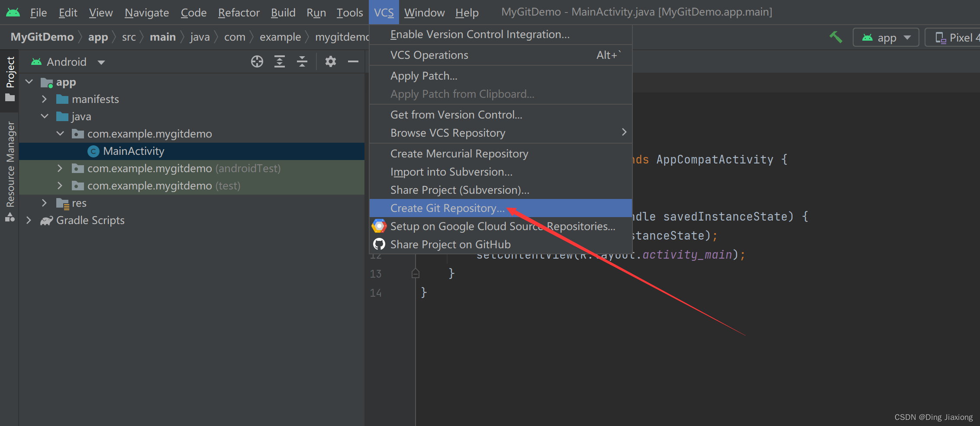Open the Window menu
Screen dimensions: 980x426
click(424, 13)
